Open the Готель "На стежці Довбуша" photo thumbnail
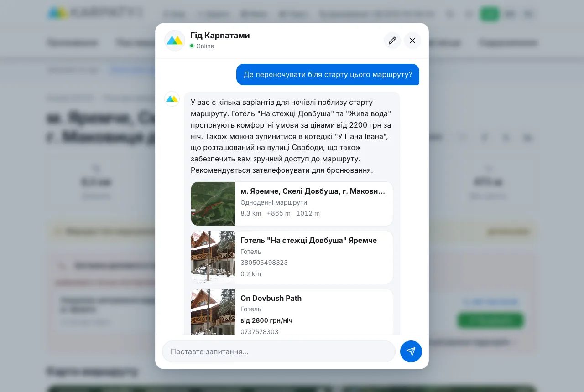Image resolution: width=584 pixels, height=392 pixels. click(213, 257)
